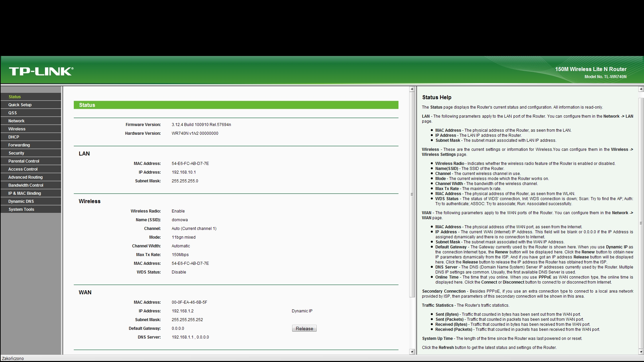This screenshot has width=644, height=362.
Task: Expand System Tools in the sidebar
Action: point(21,209)
